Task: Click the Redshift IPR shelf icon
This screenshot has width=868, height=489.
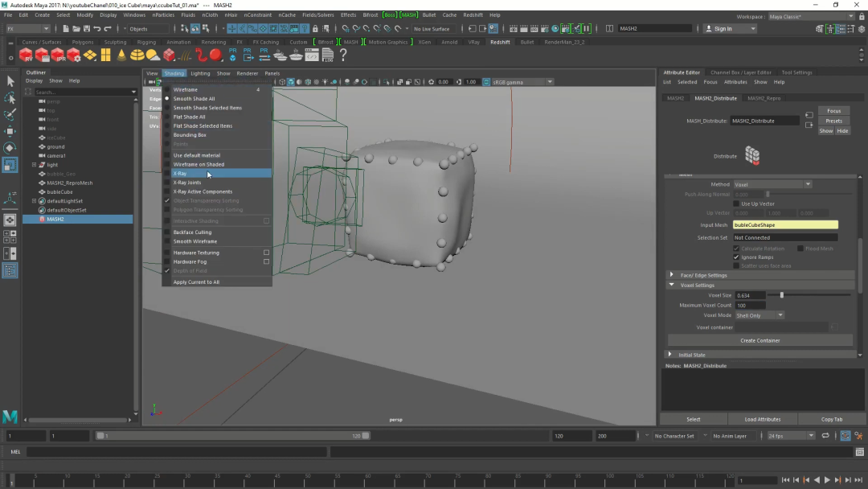Action: click(x=58, y=55)
